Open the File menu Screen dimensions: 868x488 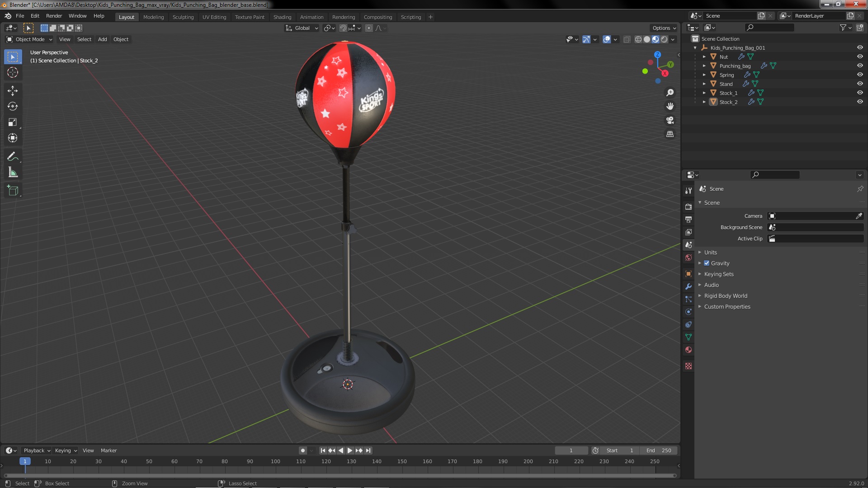pyautogui.click(x=20, y=16)
